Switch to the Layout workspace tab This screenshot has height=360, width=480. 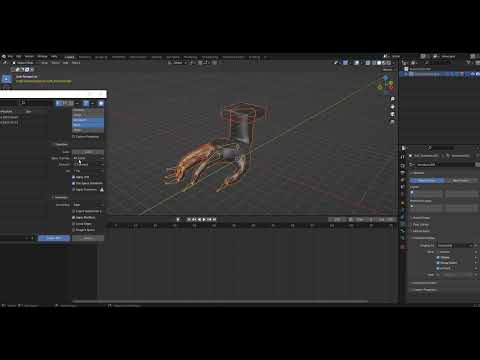[x=69, y=57]
